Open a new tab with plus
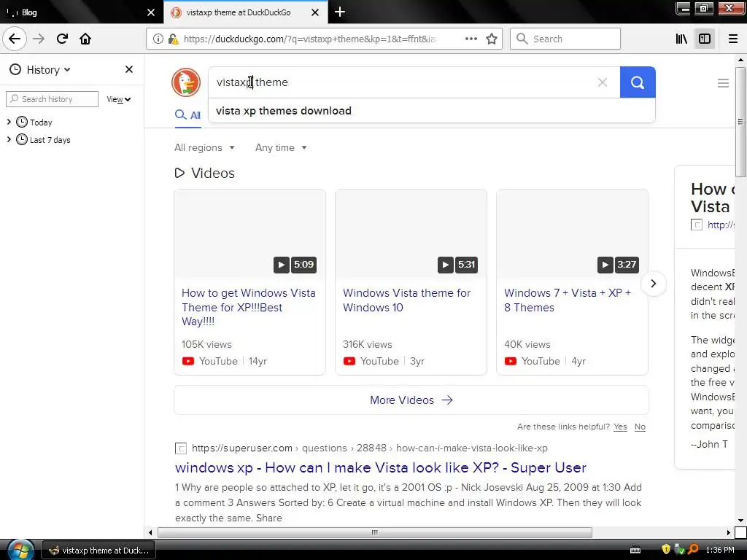The height and width of the screenshot is (560, 747). point(340,12)
